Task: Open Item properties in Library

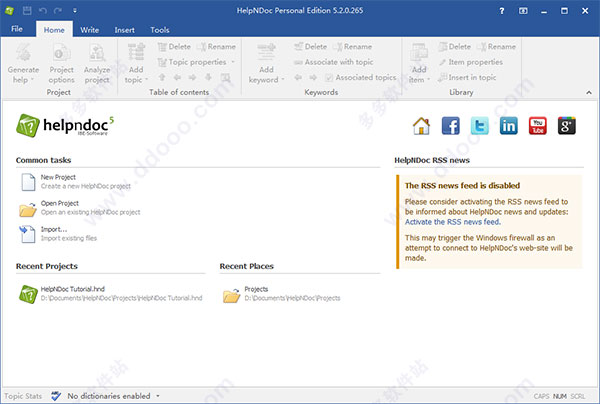Action: tap(471, 62)
